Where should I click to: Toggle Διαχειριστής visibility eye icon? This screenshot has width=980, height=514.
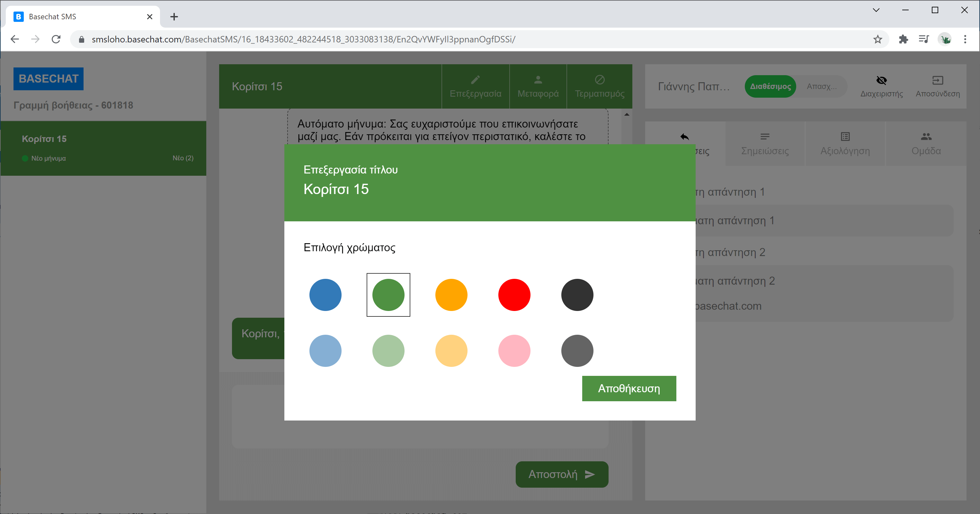(881, 80)
